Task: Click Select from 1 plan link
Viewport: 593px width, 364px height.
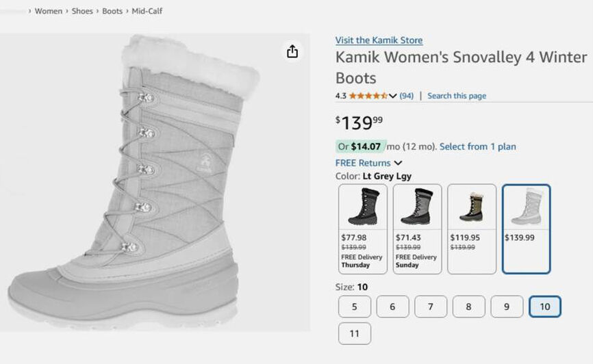Action: click(x=478, y=146)
